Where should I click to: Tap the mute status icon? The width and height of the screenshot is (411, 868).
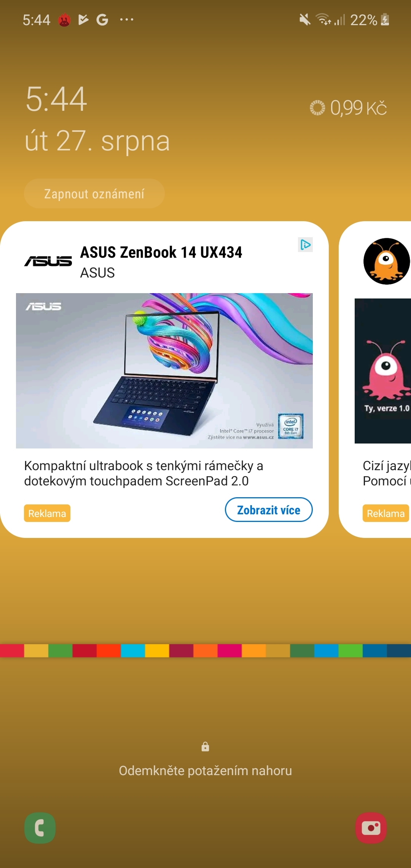(x=305, y=19)
